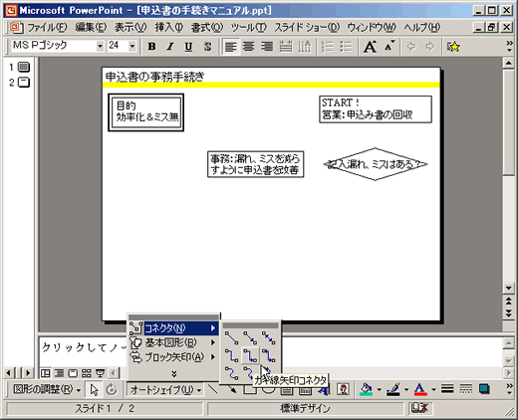518x420 pixels.
Task: Decrease font size with small A
Action: tap(388, 47)
